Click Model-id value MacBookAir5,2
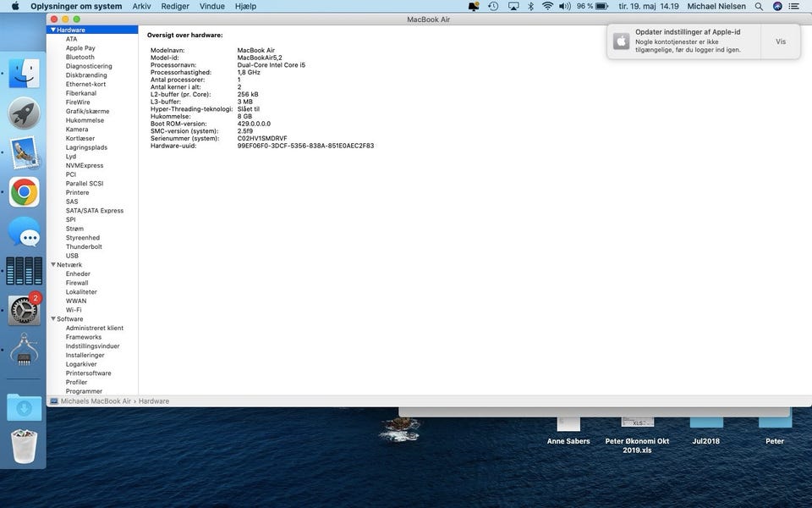The height and width of the screenshot is (508, 812). pos(260,58)
